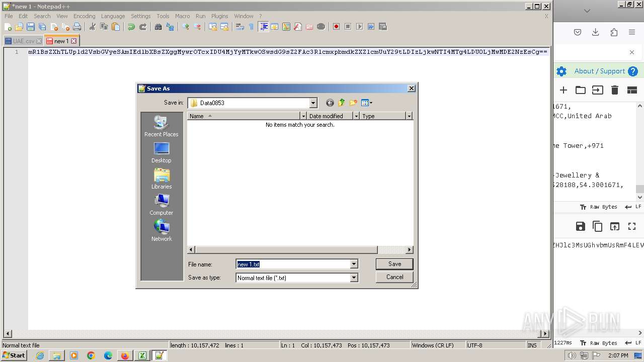
Task: Click the Up One Level folder icon
Action: [x=342, y=103]
